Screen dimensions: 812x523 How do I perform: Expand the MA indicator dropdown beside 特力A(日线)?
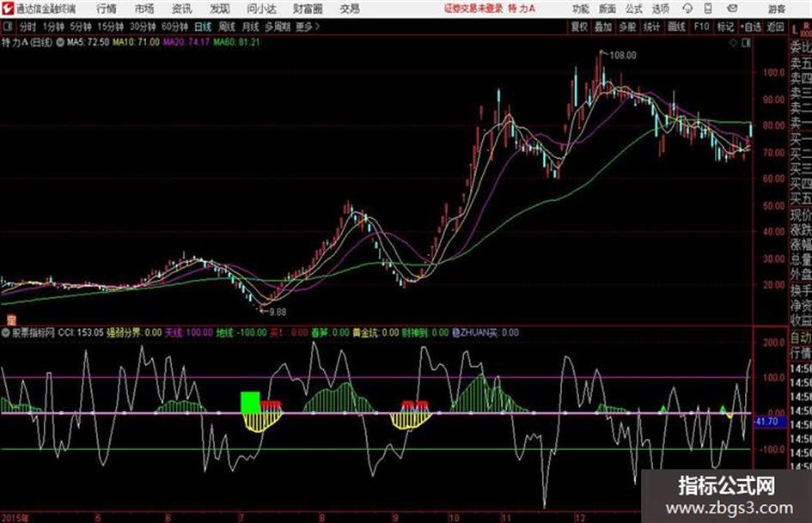(x=60, y=42)
